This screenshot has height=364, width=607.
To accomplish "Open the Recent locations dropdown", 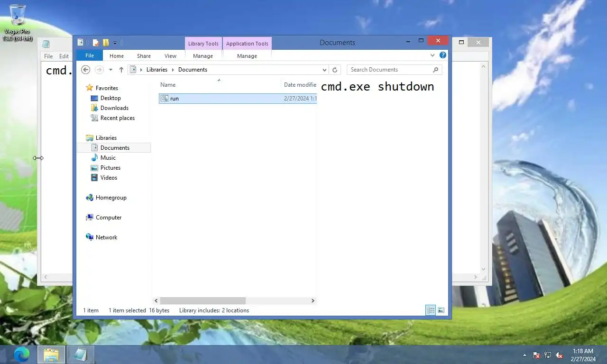I will point(110,70).
